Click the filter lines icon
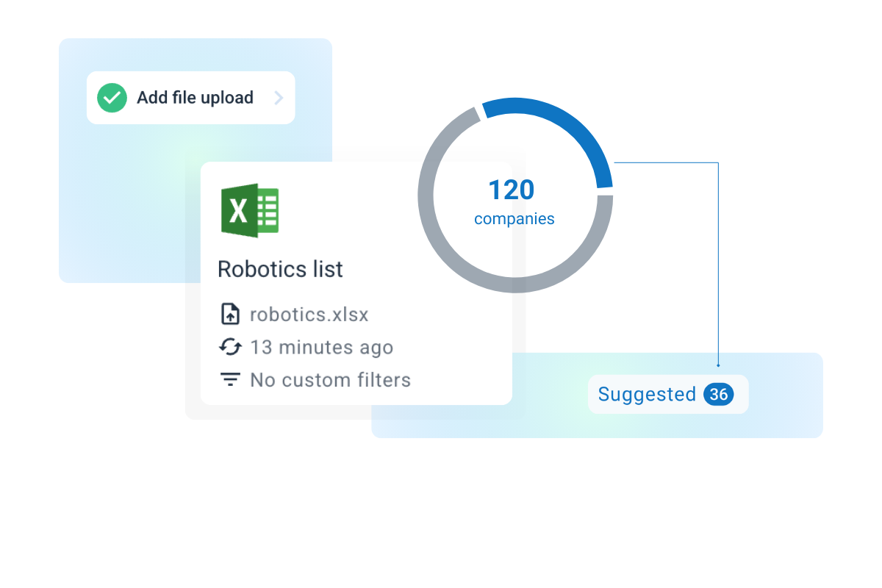This screenshot has width=882, height=588. [231, 380]
